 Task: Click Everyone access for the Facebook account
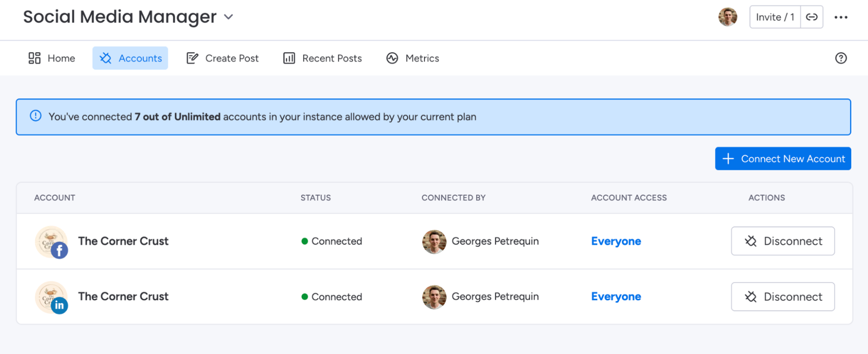pos(616,241)
